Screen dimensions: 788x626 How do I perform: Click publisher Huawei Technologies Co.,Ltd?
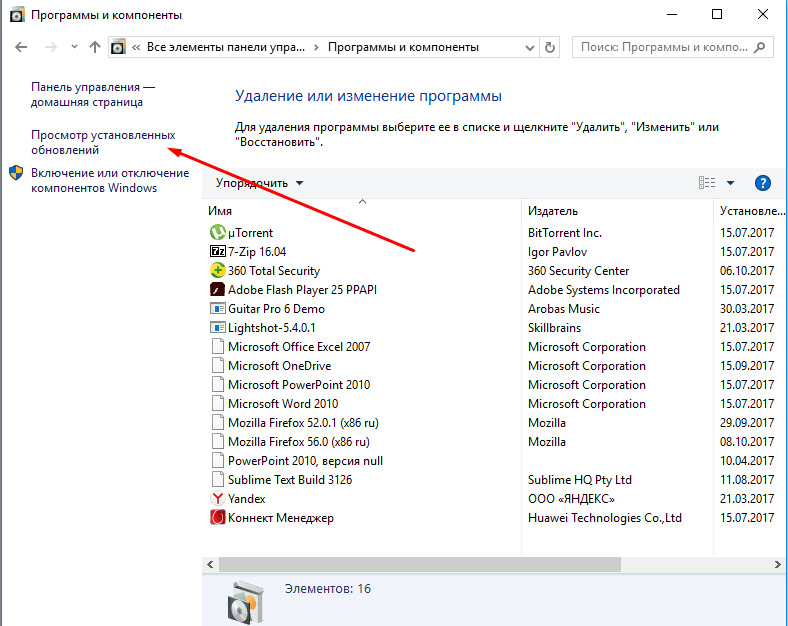[605, 517]
